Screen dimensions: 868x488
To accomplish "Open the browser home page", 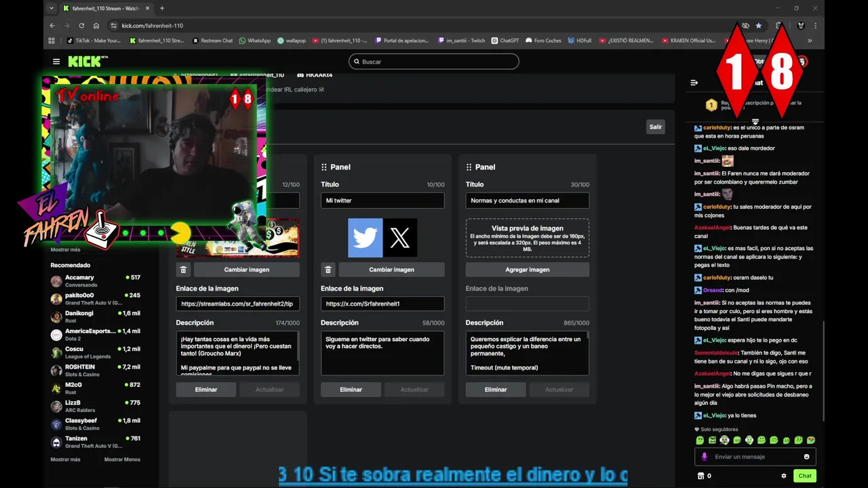I will [x=96, y=26].
